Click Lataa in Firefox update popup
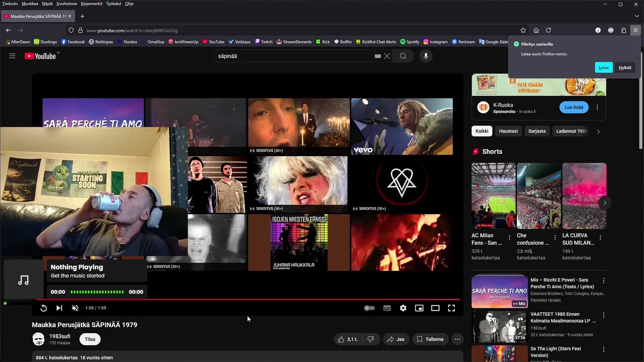This screenshot has height=362, width=644. 604,67
